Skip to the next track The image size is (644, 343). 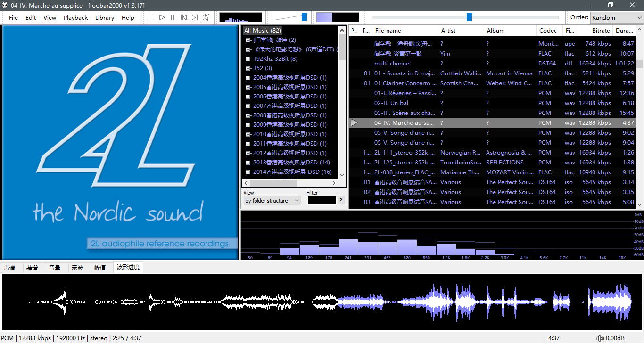[x=195, y=17]
